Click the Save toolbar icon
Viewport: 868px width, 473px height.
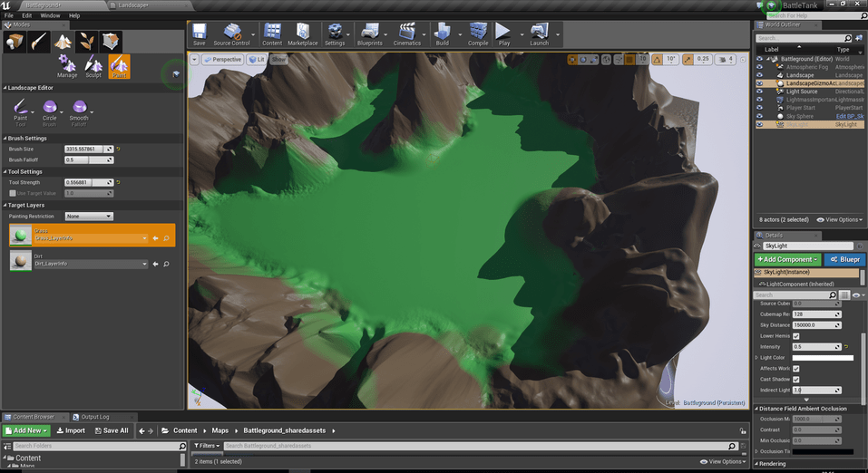pyautogui.click(x=200, y=34)
